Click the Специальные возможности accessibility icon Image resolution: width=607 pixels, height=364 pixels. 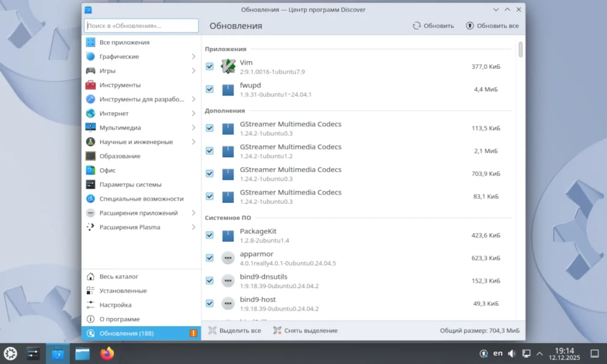91,199
